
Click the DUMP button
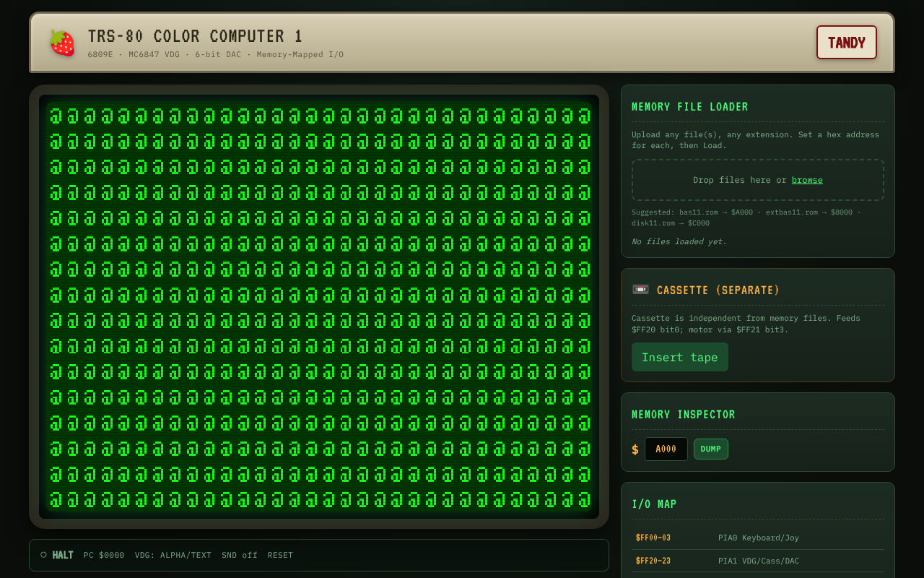click(711, 449)
